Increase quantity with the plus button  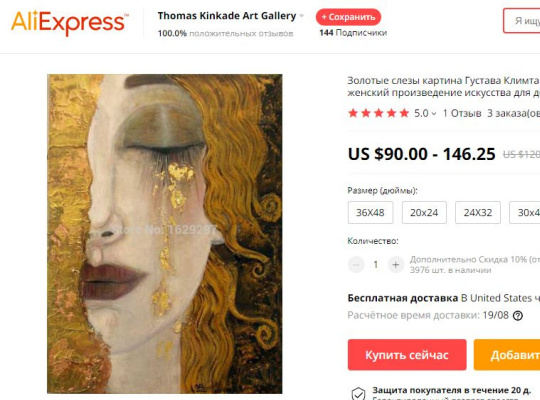pos(395,265)
